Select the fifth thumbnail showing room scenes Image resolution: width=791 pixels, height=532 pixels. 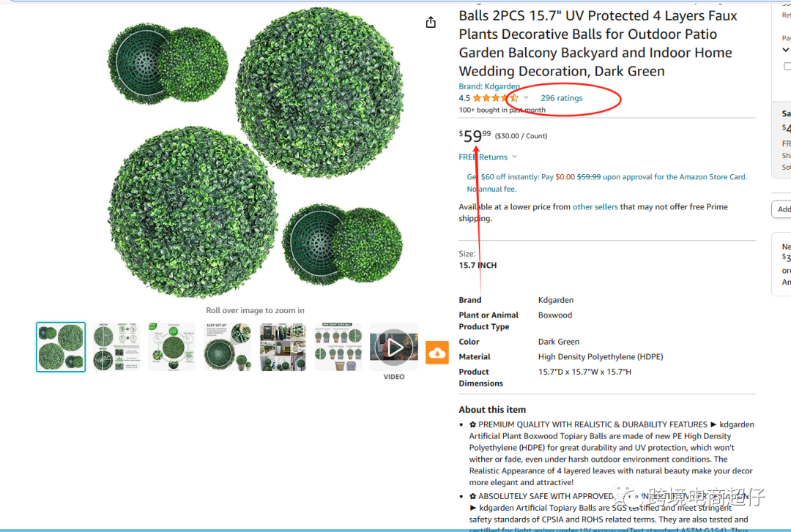click(283, 347)
